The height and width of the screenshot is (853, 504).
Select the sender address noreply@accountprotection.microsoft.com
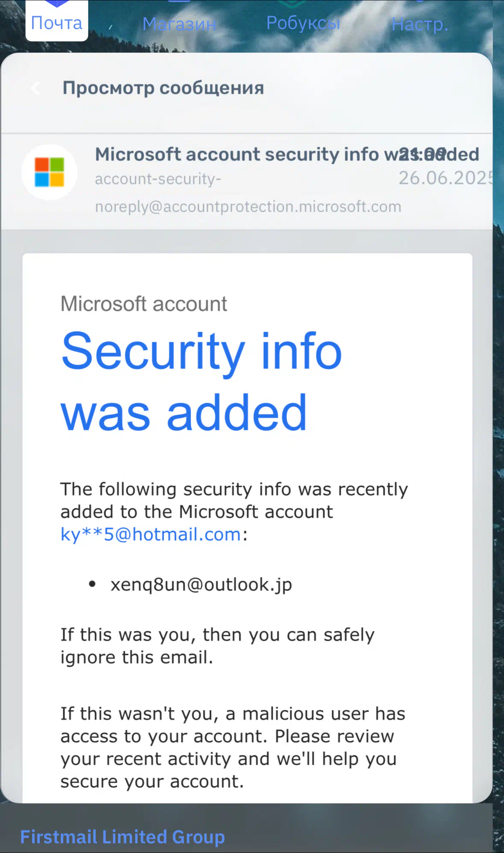tap(248, 207)
